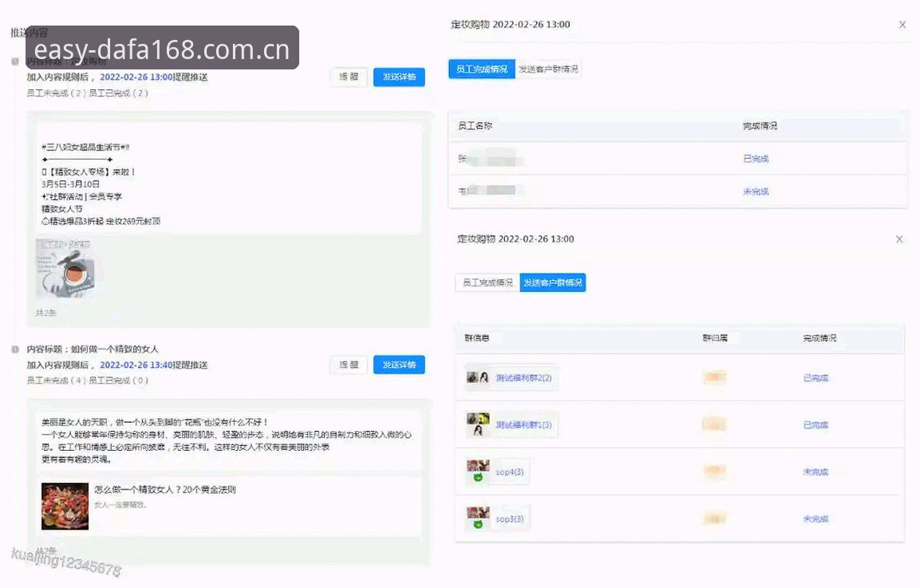Close the panel with 群信息 table
This screenshot has height=588, width=920.
(x=899, y=239)
